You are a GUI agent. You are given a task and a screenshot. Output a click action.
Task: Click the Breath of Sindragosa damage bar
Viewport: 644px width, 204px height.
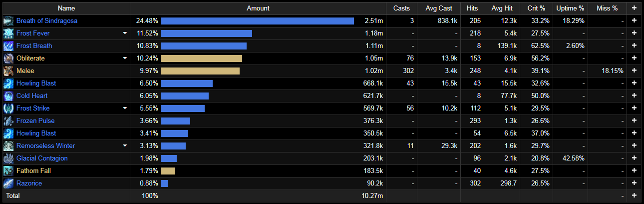[x=257, y=21]
